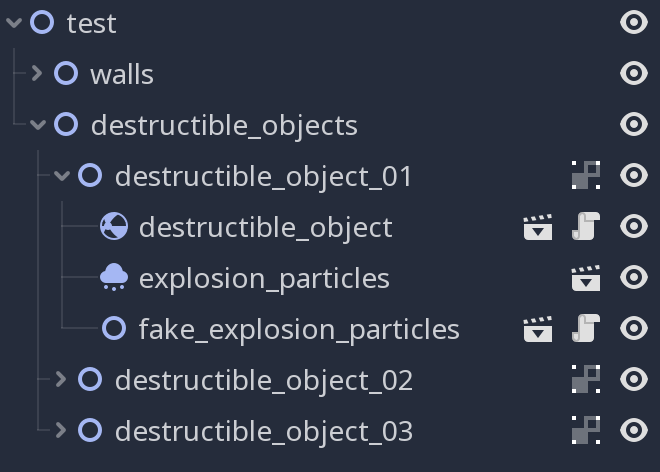Image resolution: width=660 pixels, height=472 pixels.
Task: Toggle visibility of destructible_object_03
Action: tap(634, 430)
